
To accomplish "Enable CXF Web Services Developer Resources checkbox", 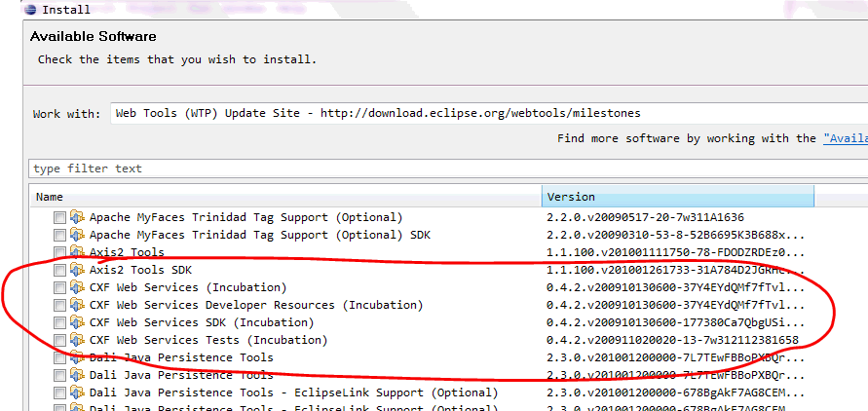I will click(59, 306).
